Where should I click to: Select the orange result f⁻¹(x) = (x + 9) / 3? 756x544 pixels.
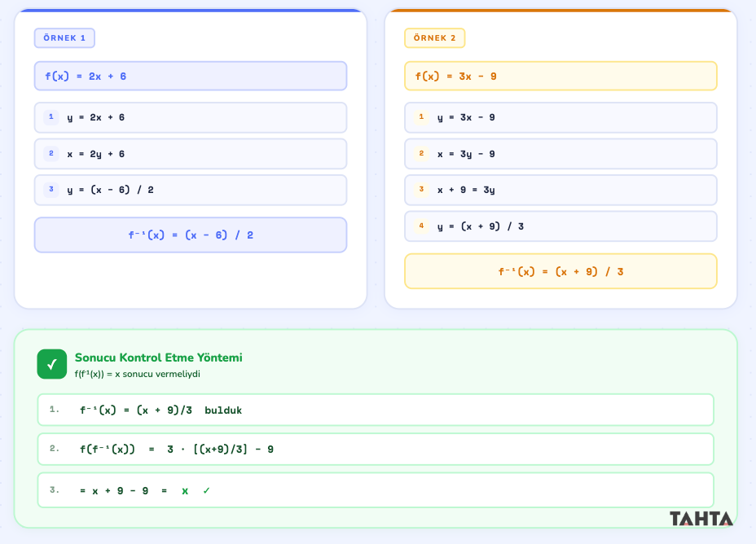(560, 272)
